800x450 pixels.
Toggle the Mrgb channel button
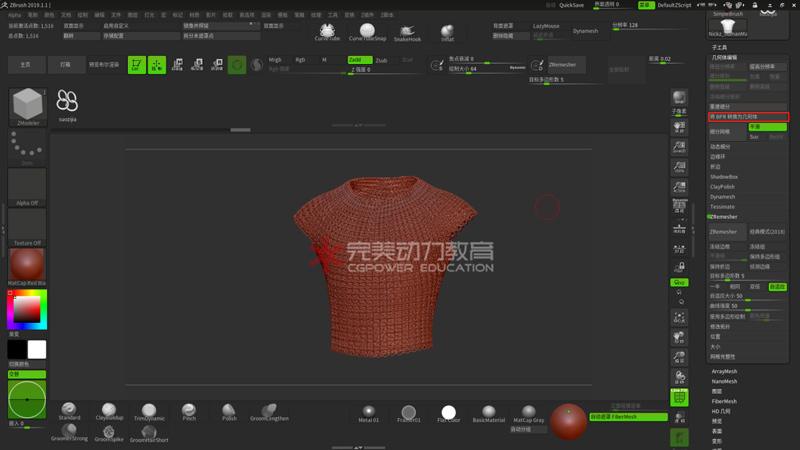click(x=275, y=60)
